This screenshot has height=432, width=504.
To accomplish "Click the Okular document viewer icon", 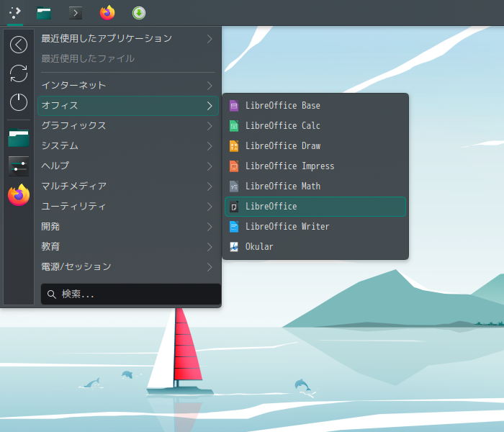I will pyautogui.click(x=234, y=247).
